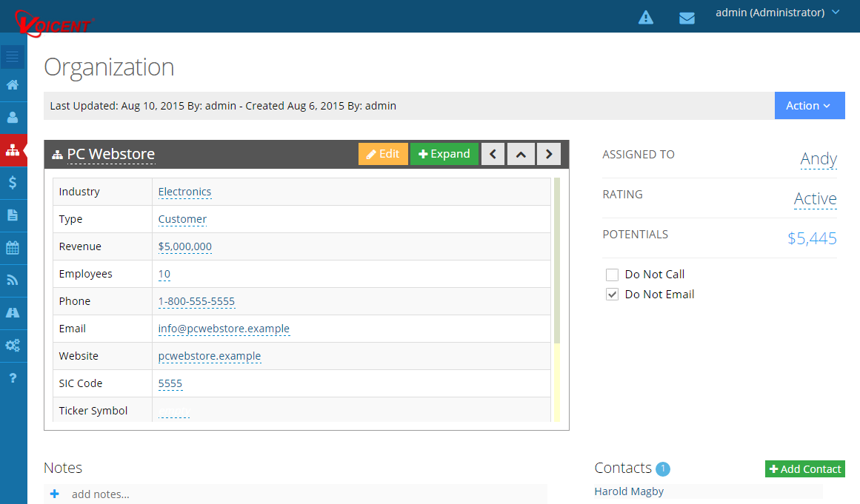Open the Action dropdown menu

click(x=809, y=105)
